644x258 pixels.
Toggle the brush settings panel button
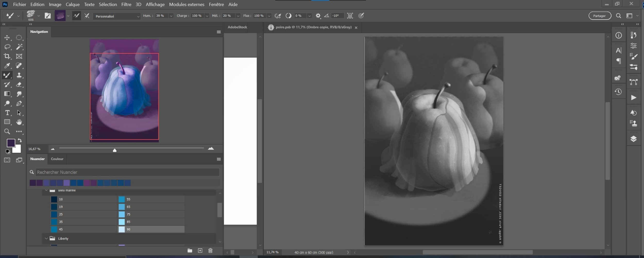point(48,16)
